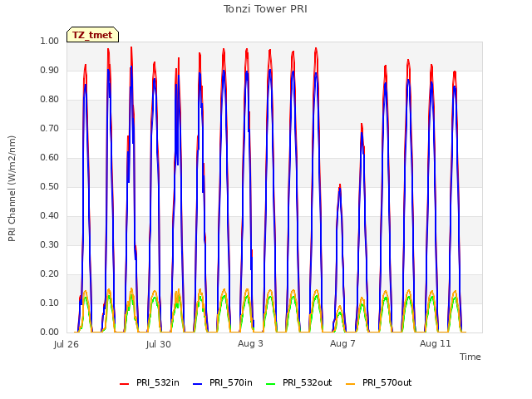Click the 0.60 y-axis tick label
Screen dimensions: 532x399
pyautogui.click(x=50, y=157)
